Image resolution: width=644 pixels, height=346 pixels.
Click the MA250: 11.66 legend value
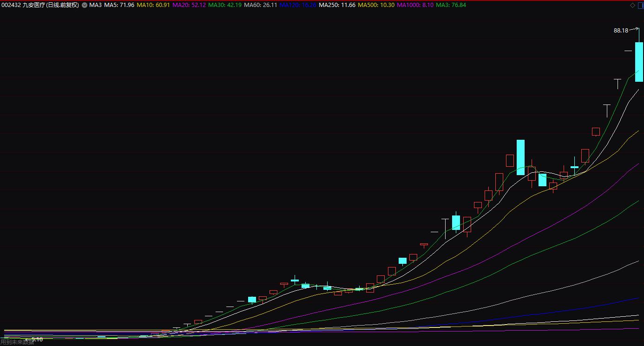click(337, 5)
